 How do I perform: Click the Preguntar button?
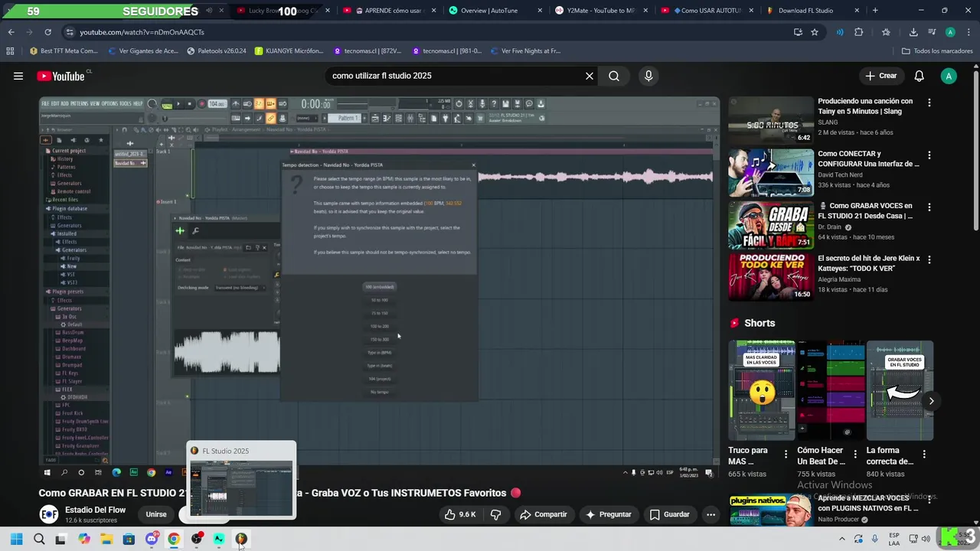pos(608,514)
